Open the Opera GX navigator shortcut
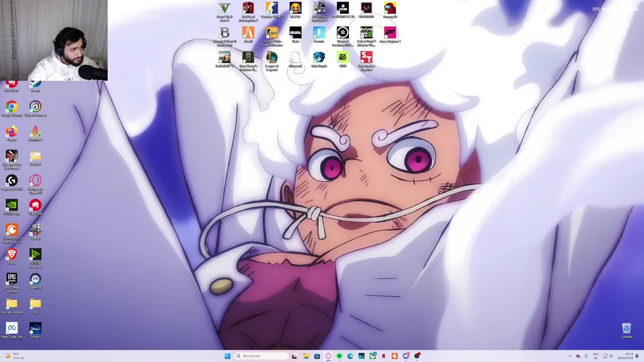Viewport: 644px width, 362px height. [x=35, y=185]
